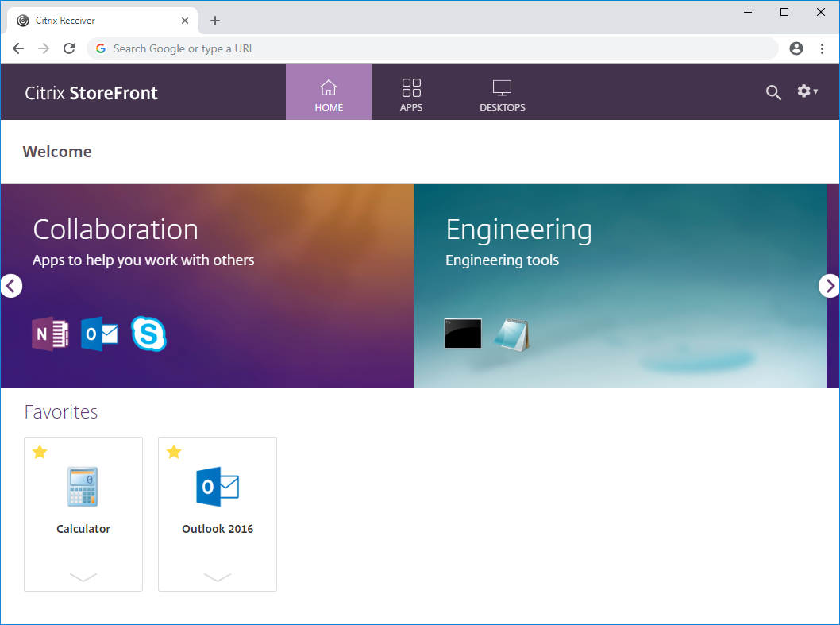Click the Skype icon in Collaboration

[148, 334]
